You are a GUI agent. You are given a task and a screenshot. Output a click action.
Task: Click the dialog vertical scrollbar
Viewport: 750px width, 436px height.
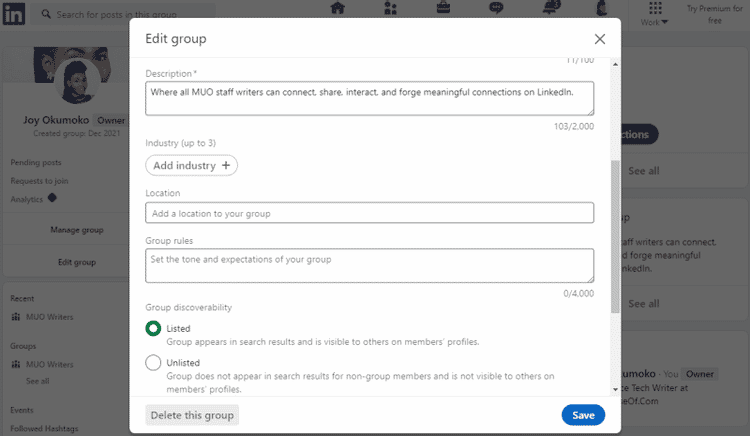(615, 235)
